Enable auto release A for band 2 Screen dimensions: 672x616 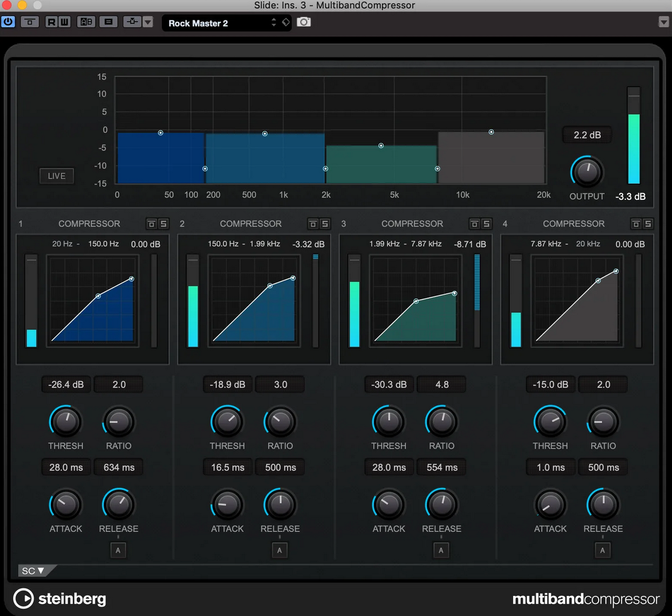279,550
